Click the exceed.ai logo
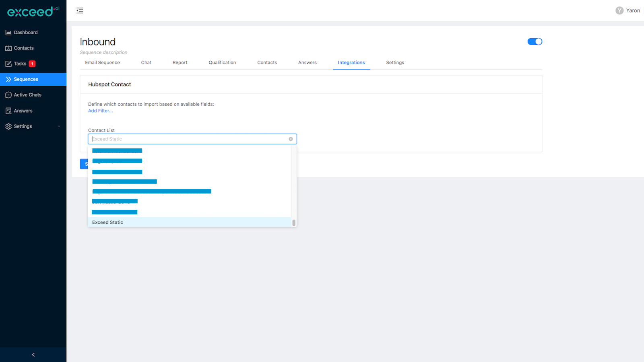Viewport: 644px width, 362px height. tap(32, 12)
